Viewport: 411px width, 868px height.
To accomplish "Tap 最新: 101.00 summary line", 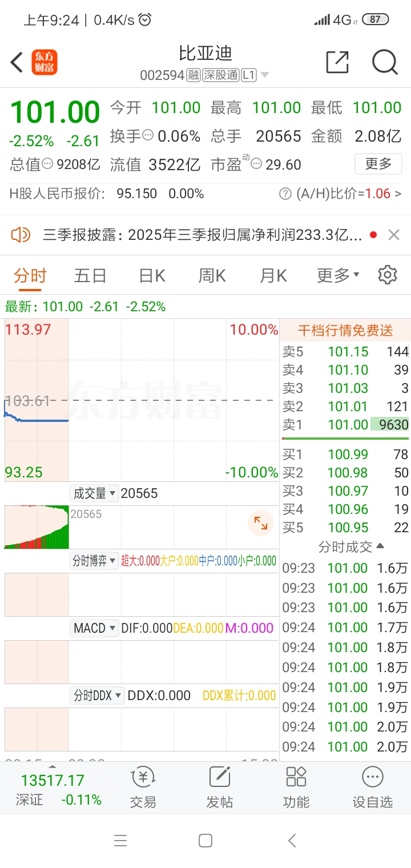I will (86, 307).
